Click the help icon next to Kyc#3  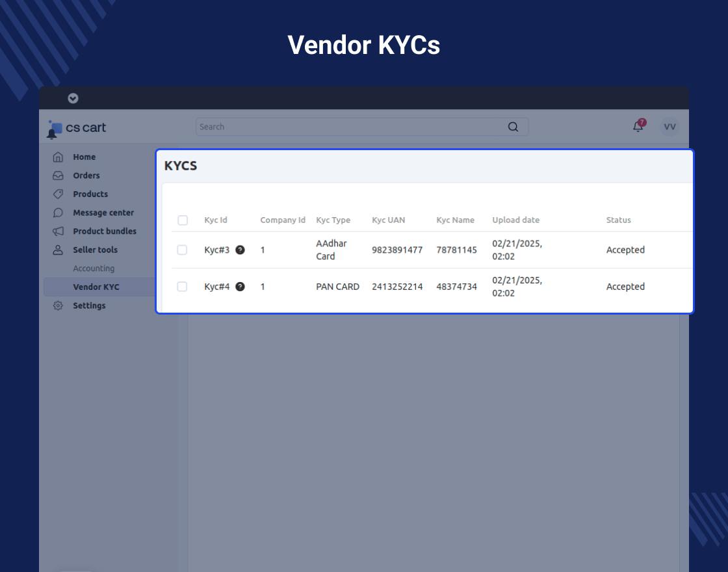[240, 250]
